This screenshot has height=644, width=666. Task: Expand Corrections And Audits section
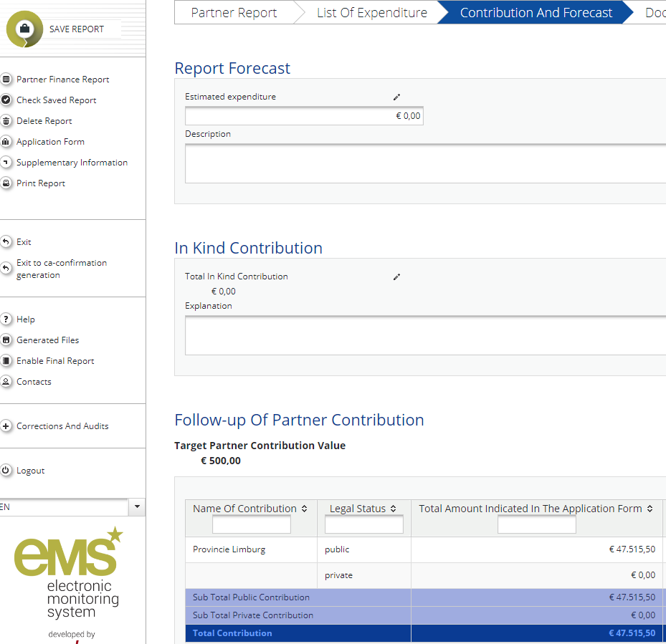[6, 426]
